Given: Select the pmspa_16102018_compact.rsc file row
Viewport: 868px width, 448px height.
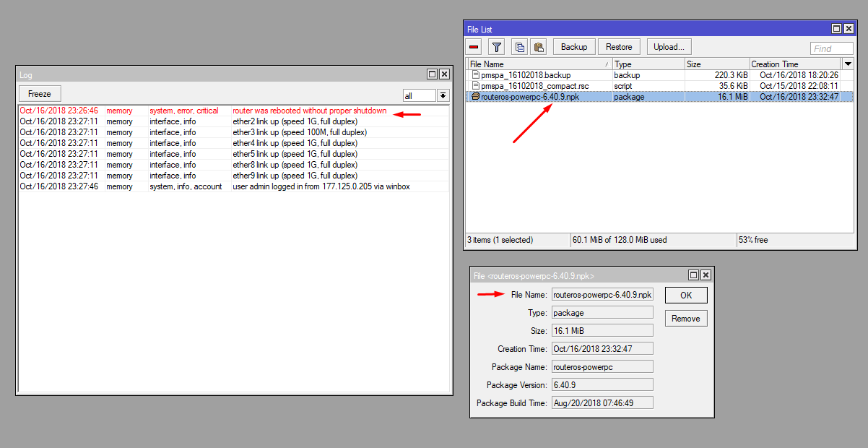Looking at the screenshot, I should click(x=660, y=86).
